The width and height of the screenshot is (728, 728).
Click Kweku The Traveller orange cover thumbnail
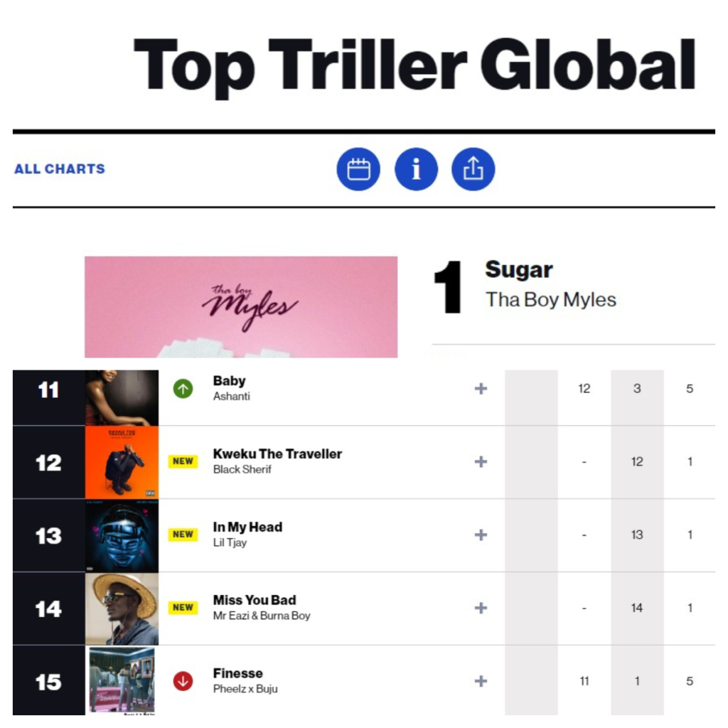122,462
